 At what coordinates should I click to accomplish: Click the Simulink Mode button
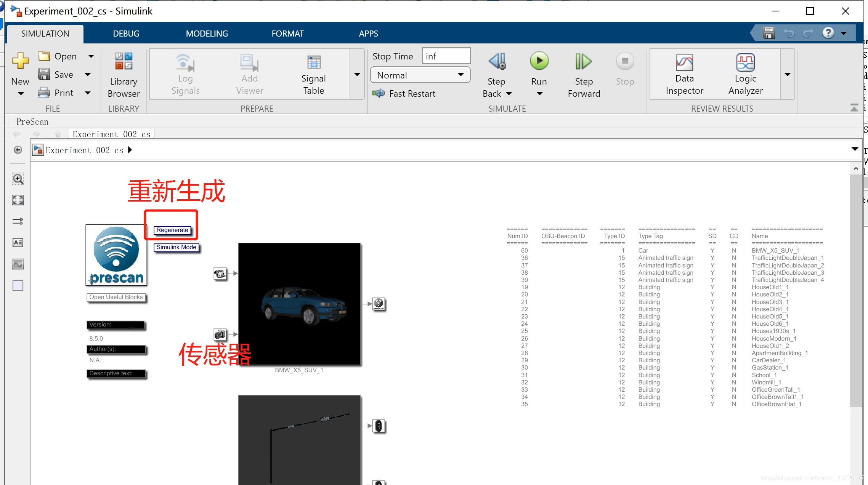click(176, 247)
